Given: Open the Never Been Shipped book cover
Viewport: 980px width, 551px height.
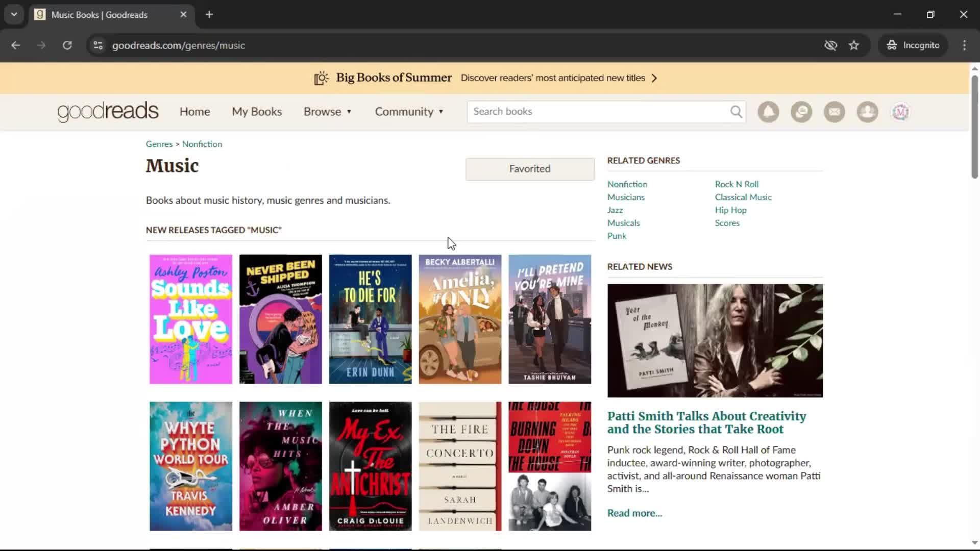Looking at the screenshot, I should 281,319.
